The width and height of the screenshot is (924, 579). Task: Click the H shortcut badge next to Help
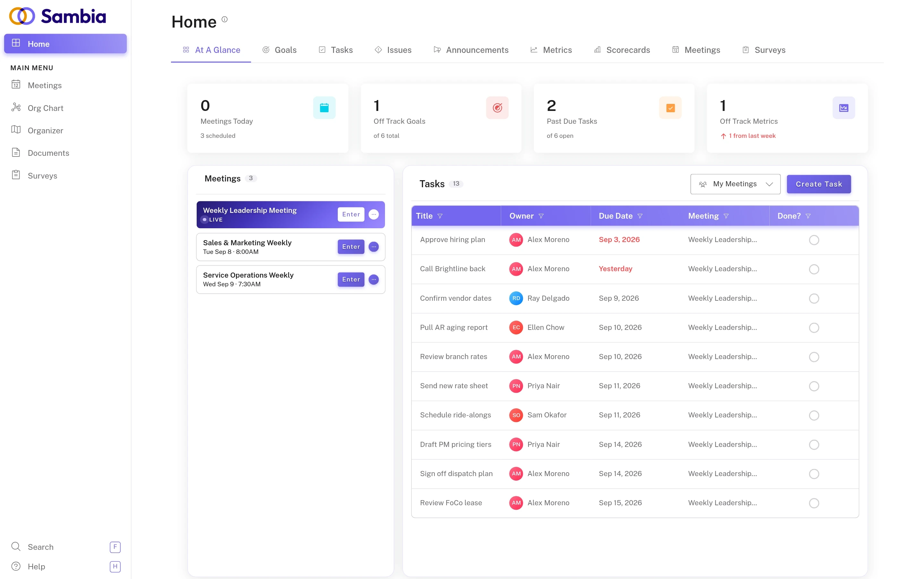[115, 566]
